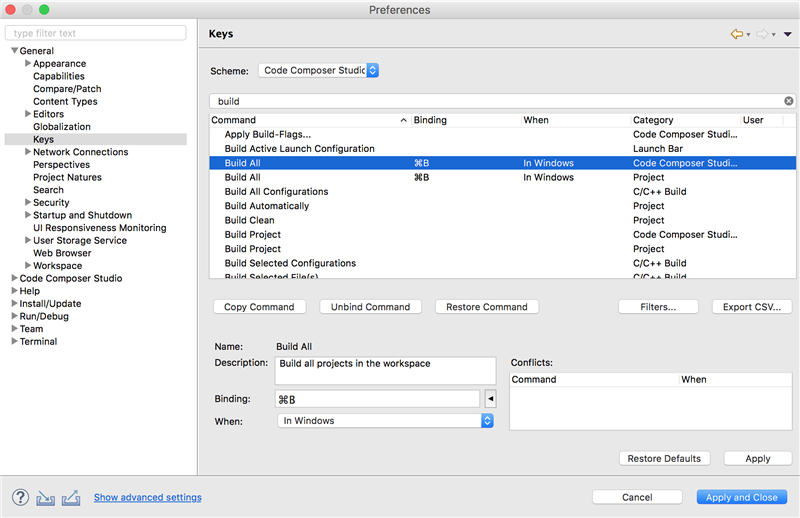Expand the Install/Update tree node
The width and height of the screenshot is (800, 518).
point(14,303)
